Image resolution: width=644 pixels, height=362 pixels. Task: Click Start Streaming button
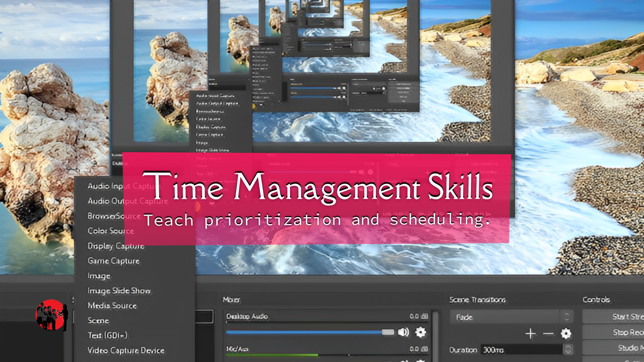tap(613, 317)
